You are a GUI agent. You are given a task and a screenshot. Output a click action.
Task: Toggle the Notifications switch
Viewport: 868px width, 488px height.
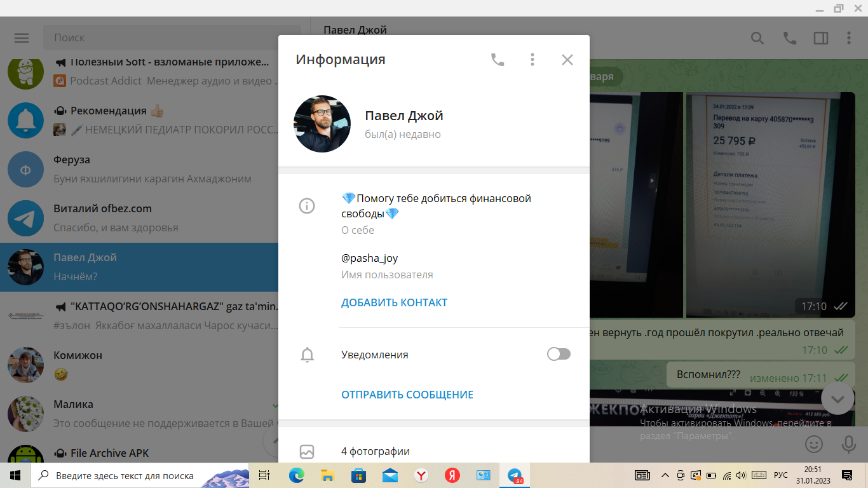(559, 355)
